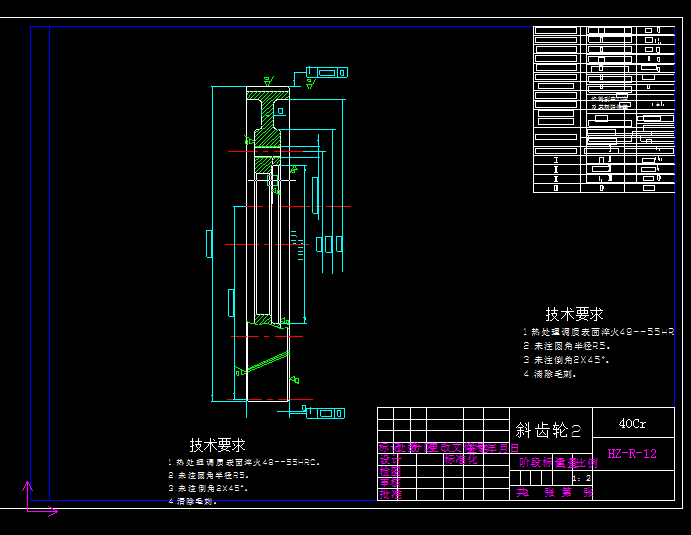Click the 审核 label in title block
Viewport: 691px width, 535px height.
[x=390, y=483]
